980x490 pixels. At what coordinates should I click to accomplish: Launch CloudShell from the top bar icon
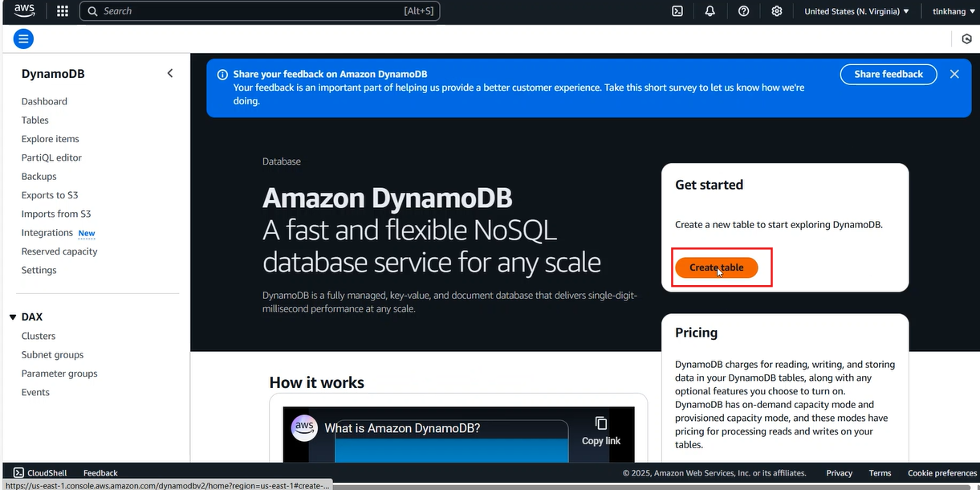pyautogui.click(x=677, y=11)
